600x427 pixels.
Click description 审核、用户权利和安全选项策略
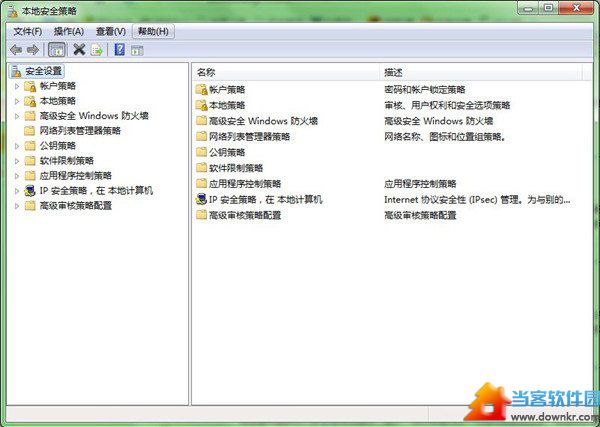pyautogui.click(x=447, y=105)
